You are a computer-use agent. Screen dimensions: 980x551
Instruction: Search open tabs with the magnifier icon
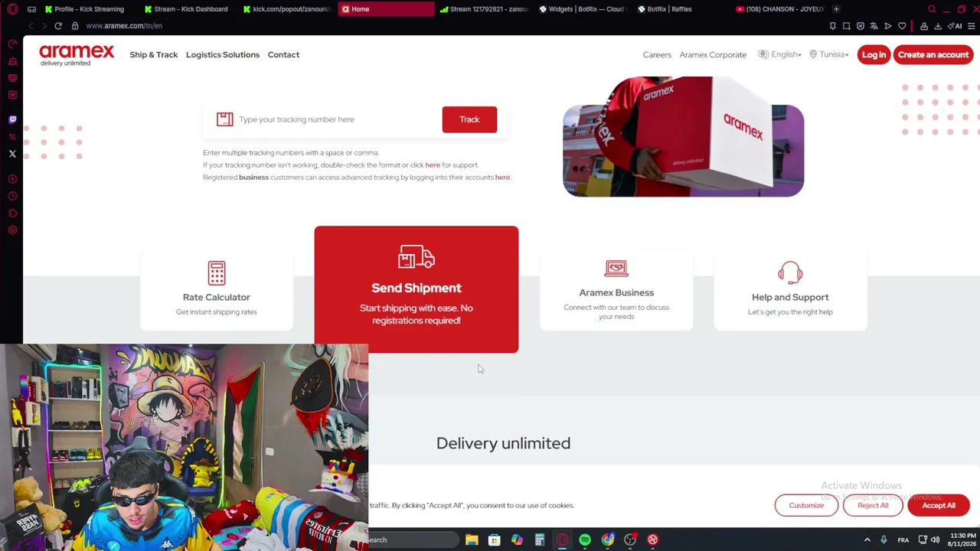click(932, 9)
